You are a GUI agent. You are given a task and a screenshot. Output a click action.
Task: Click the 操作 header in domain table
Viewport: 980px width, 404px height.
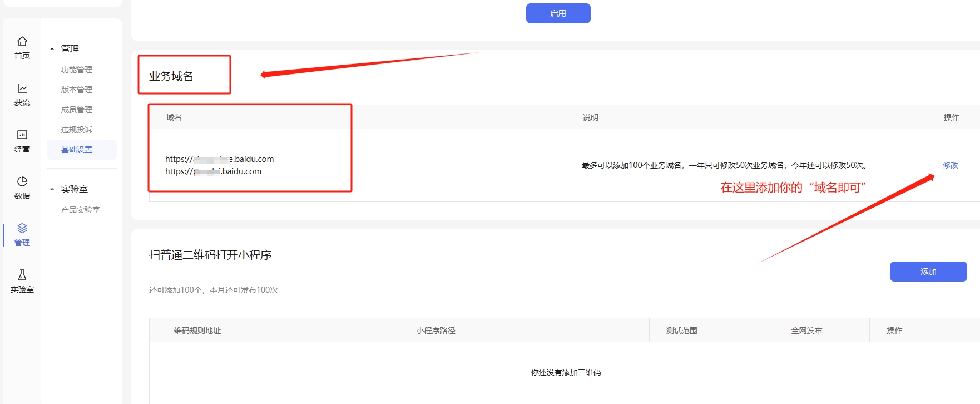pyautogui.click(x=952, y=117)
